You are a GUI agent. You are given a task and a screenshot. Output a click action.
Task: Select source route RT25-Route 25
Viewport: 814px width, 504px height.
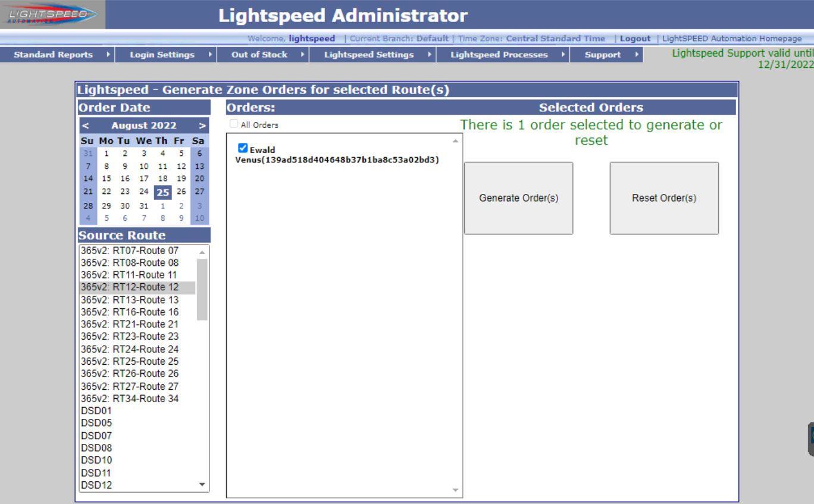pyautogui.click(x=138, y=361)
